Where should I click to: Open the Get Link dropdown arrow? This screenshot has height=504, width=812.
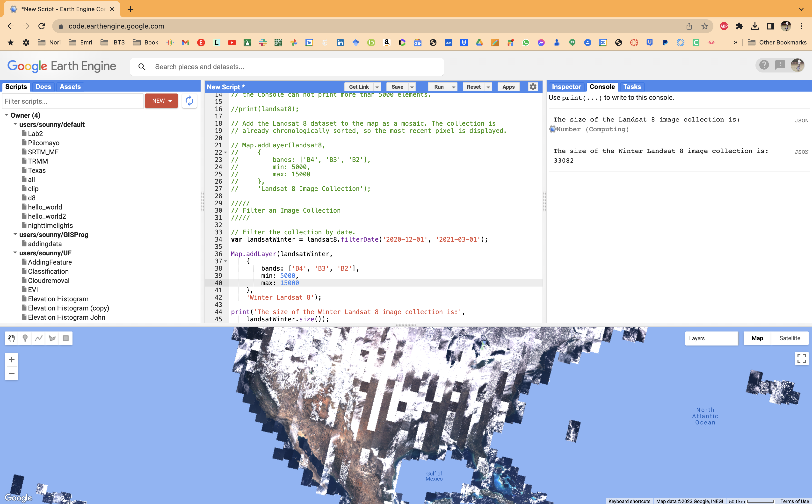377,87
